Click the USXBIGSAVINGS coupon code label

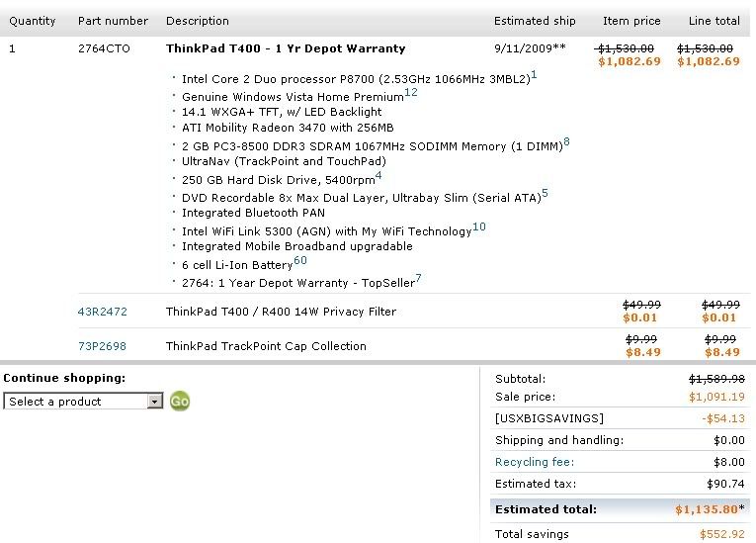[549, 418]
